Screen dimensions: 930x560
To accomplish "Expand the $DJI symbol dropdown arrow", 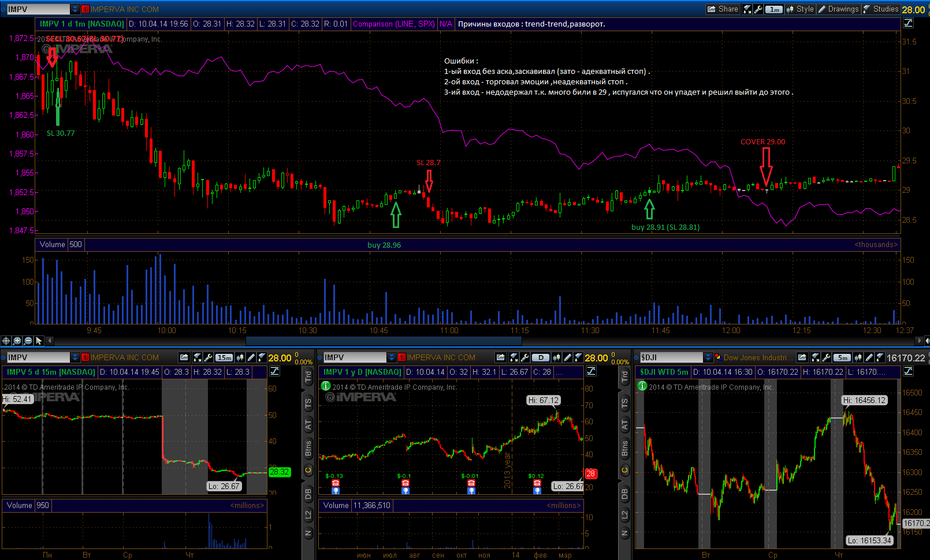I will point(708,357).
